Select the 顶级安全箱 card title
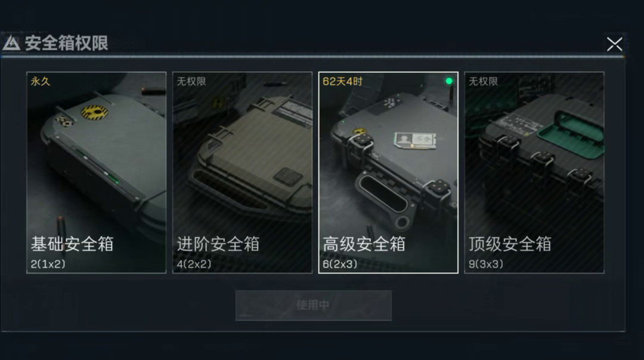The height and width of the screenshot is (360, 644). [510, 244]
